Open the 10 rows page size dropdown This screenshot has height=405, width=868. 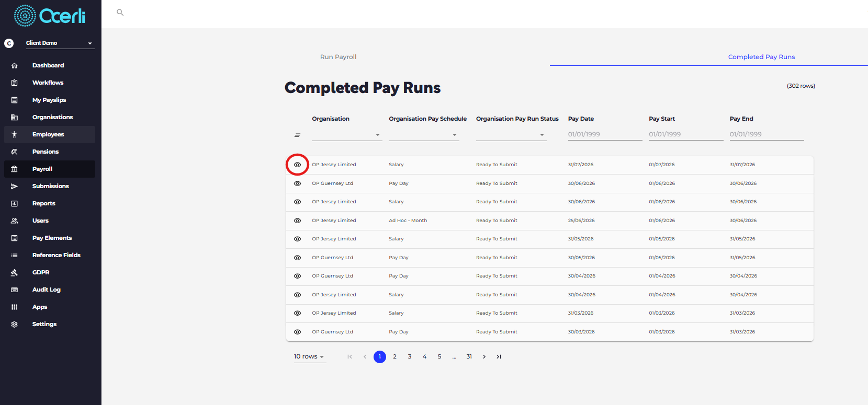(310, 356)
